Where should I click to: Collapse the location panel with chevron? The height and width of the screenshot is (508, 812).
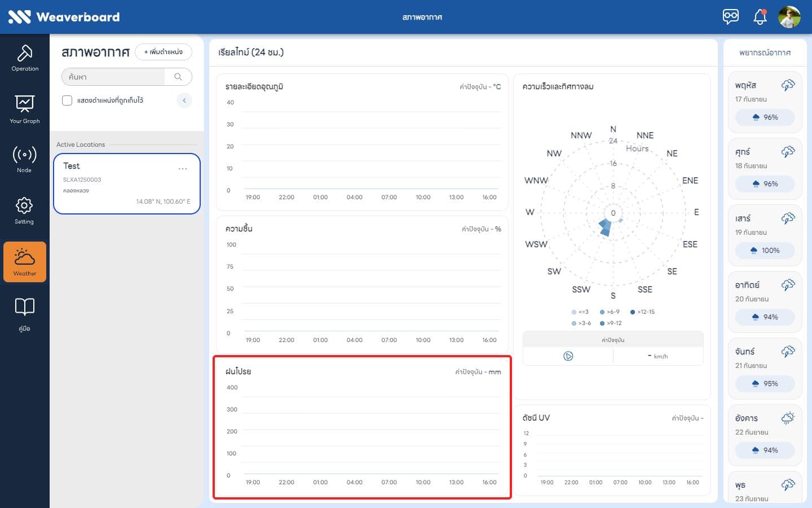click(x=184, y=100)
